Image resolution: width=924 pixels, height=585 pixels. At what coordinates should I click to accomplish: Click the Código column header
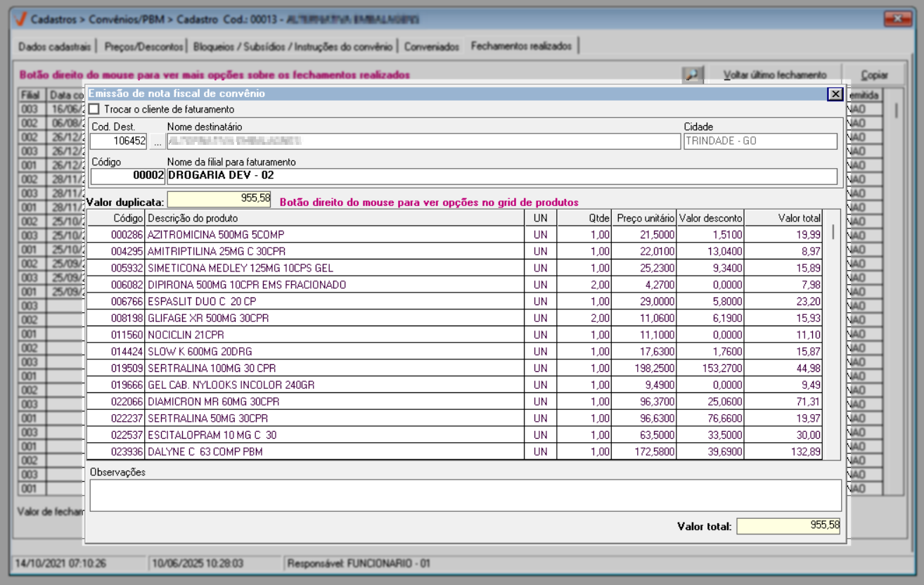click(116, 218)
